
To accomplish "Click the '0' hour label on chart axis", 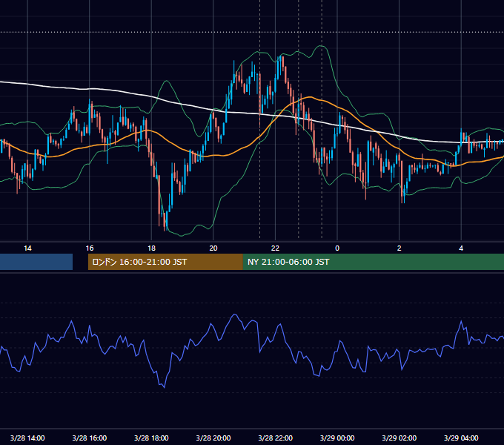I will [337, 248].
